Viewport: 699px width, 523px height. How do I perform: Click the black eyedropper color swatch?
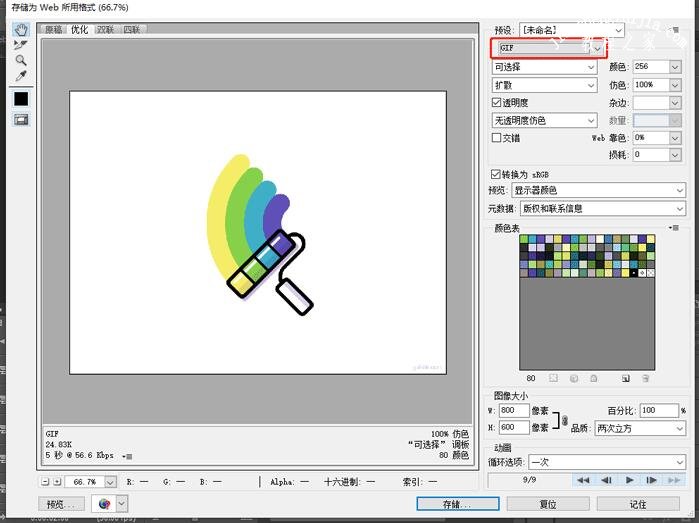21,99
